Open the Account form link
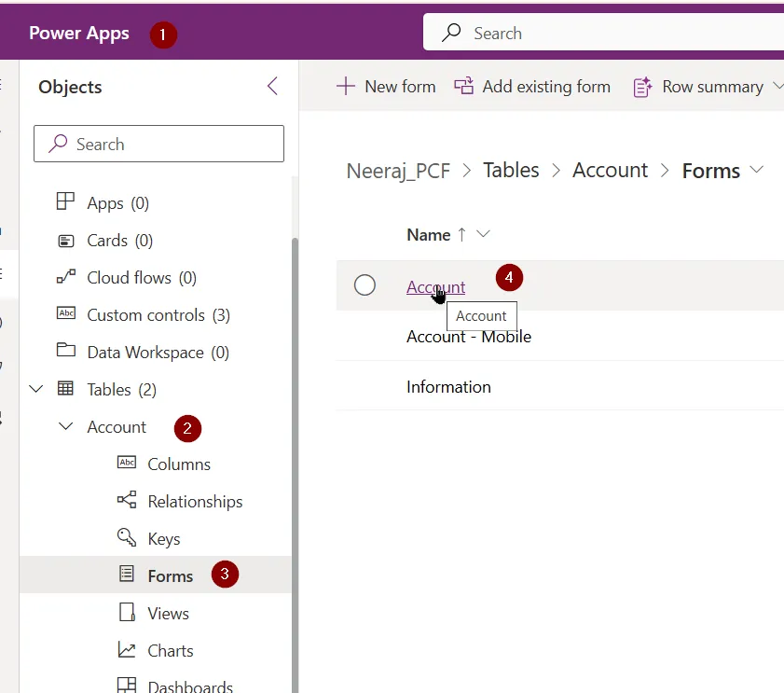This screenshot has width=784, height=693. [435, 286]
